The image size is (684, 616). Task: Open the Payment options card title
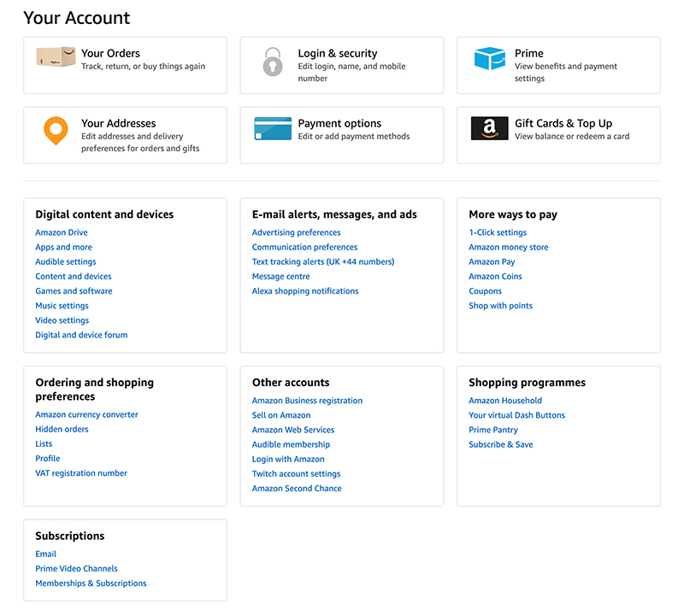coord(339,123)
